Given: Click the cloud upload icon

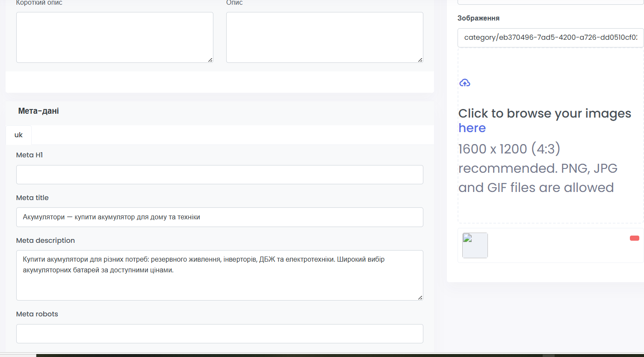Looking at the screenshot, I should [465, 83].
